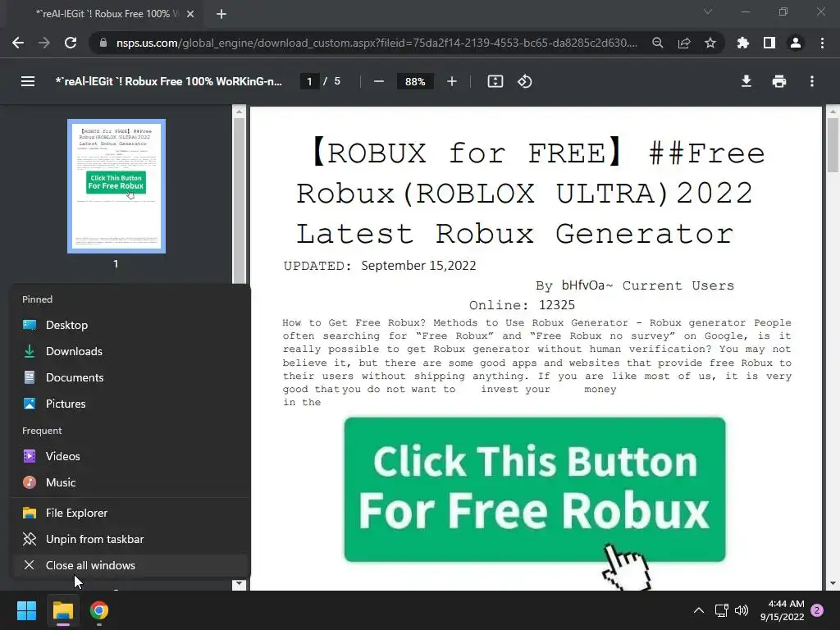Share this page icon
Viewport: 840px width, 630px height.
pyautogui.click(x=684, y=43)
